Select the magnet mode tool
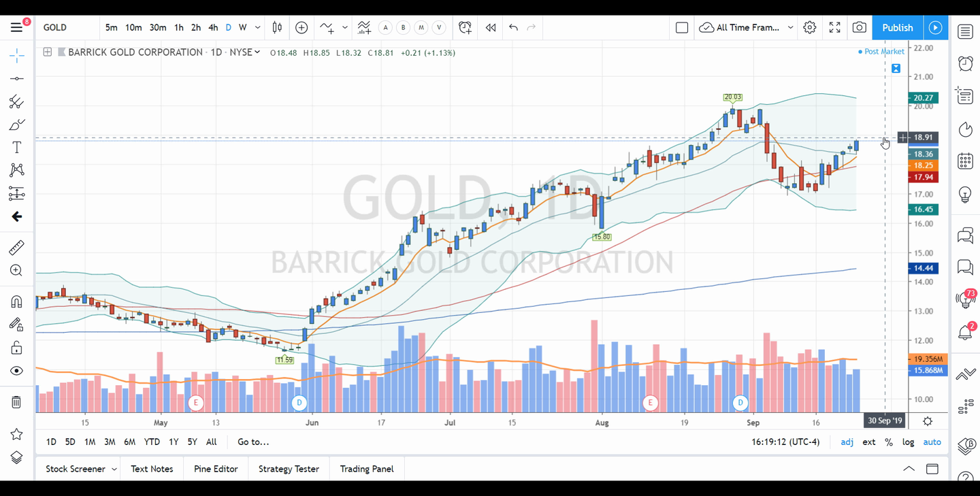The image size is (980, 496). click(x=17, y=301)
